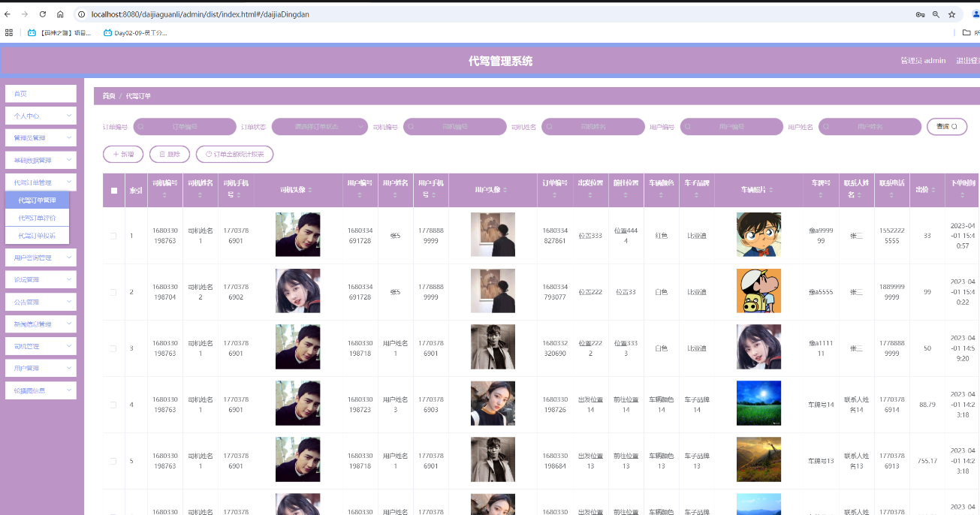The width and height of the screenshot is (980, 515).
Task: Focus the 司机姓名 search input
Action: click(x=593, y=127)
